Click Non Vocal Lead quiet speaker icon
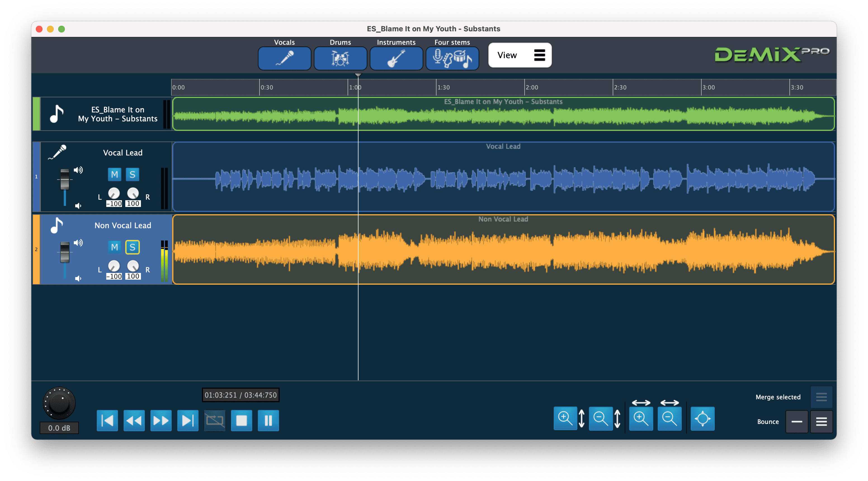This screenshot has height=481, width=868. tap(78, 279)
